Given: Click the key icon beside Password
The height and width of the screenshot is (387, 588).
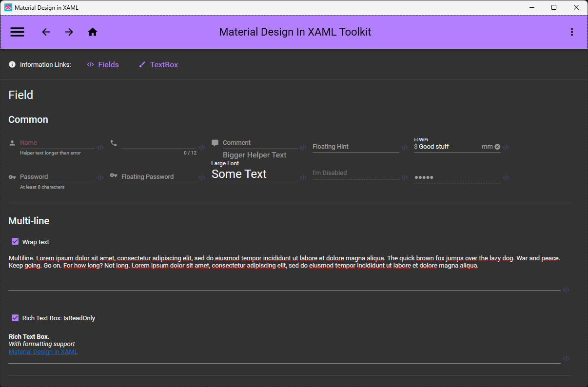Looking at the screenshot, I should [12, 177].
